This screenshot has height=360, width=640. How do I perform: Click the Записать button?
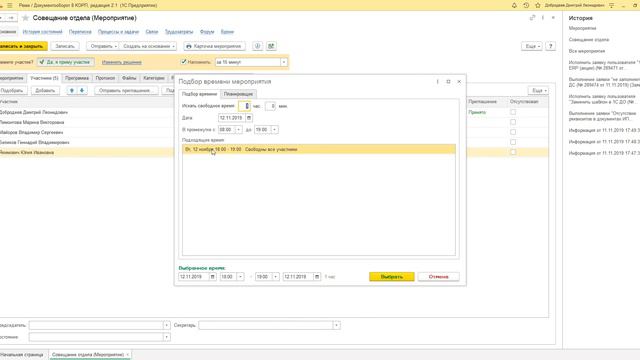65,46
